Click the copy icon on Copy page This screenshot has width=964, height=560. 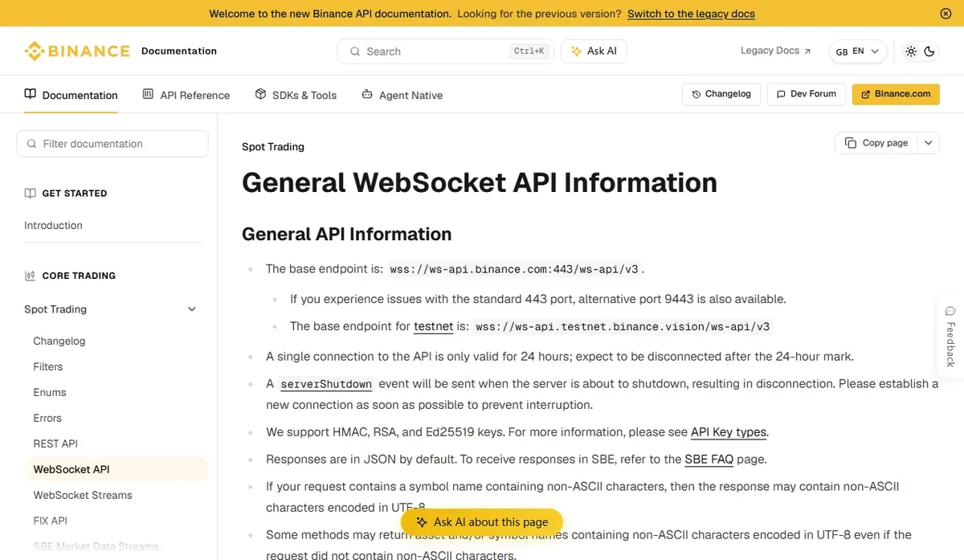(x=851, y=143)
